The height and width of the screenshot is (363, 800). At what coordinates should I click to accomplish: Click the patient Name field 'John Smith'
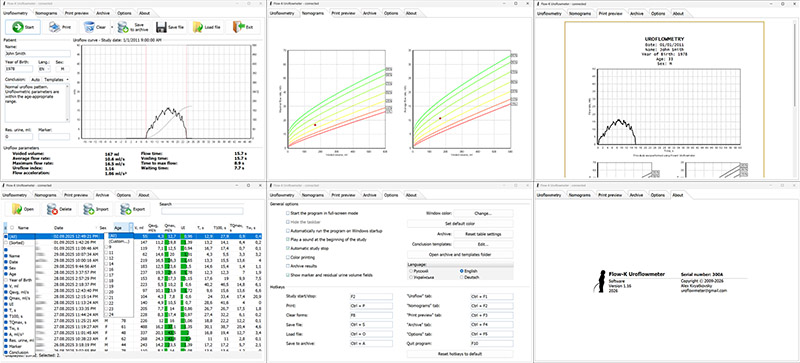(37, 53)
